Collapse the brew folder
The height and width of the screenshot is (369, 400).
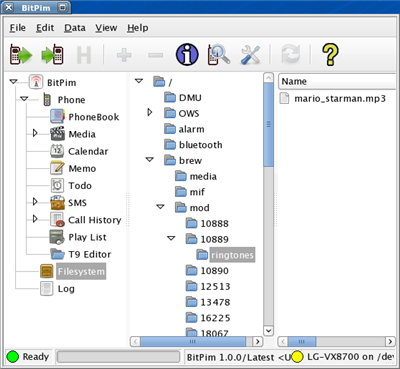150,160
